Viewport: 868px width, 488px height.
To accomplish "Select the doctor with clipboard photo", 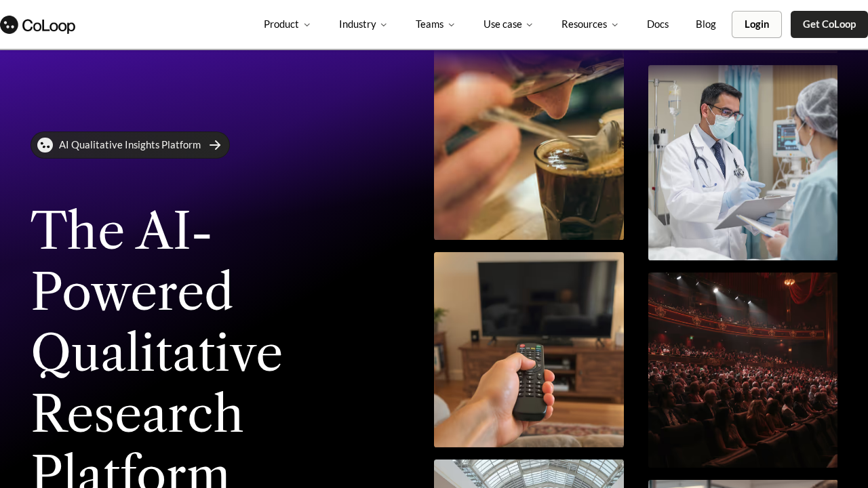I will click(743, 163).
